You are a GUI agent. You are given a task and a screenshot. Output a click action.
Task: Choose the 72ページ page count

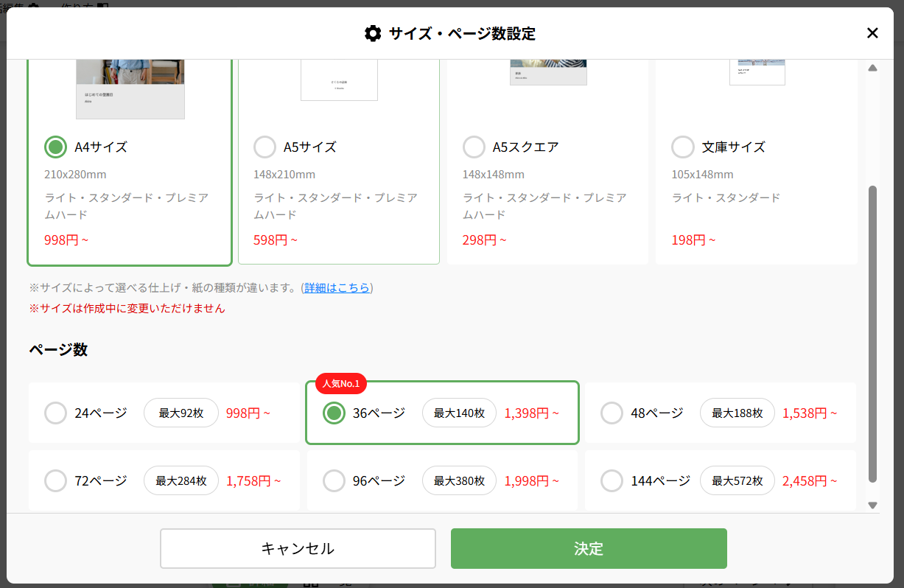tap(56, 481)
